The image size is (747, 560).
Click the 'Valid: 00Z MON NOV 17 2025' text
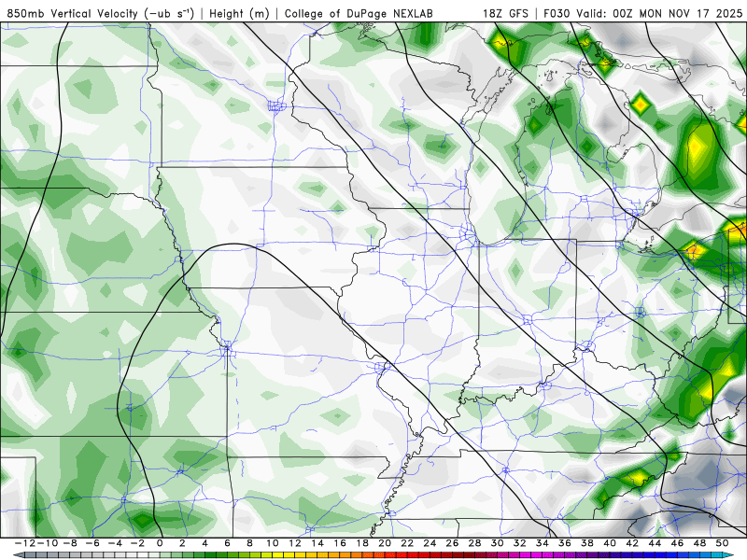click(x=659, y=13)
